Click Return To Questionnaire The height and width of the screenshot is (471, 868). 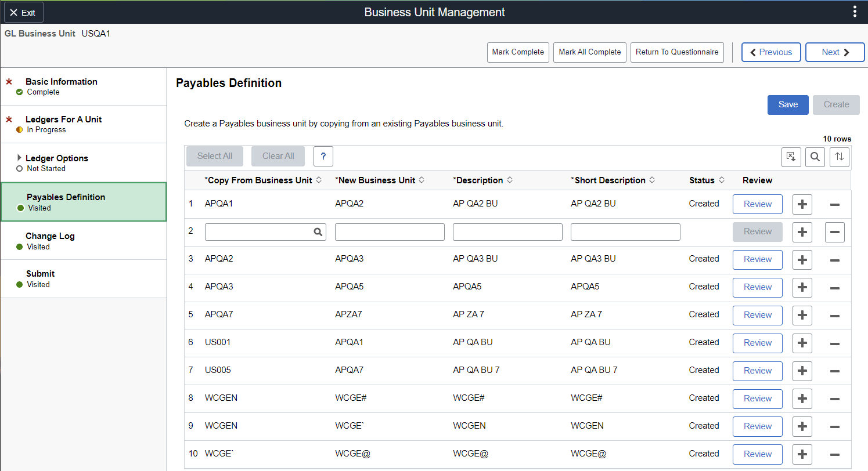pos(676,52)
